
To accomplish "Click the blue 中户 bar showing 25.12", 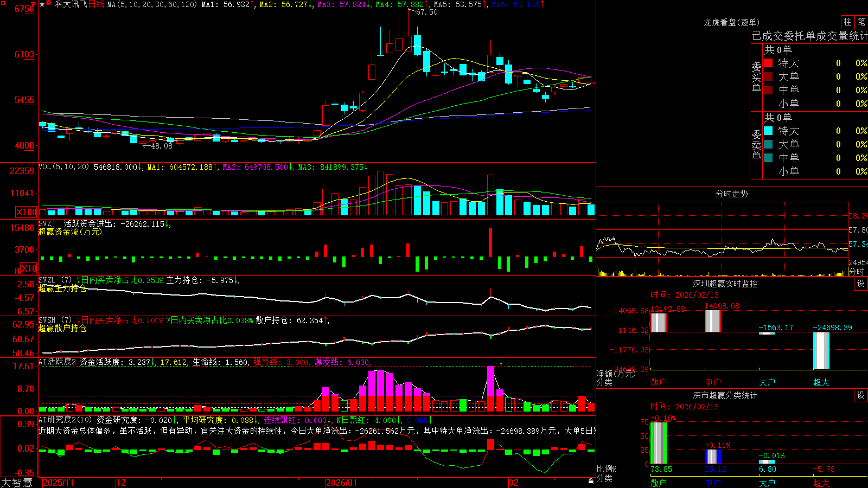I will point(713,457).
